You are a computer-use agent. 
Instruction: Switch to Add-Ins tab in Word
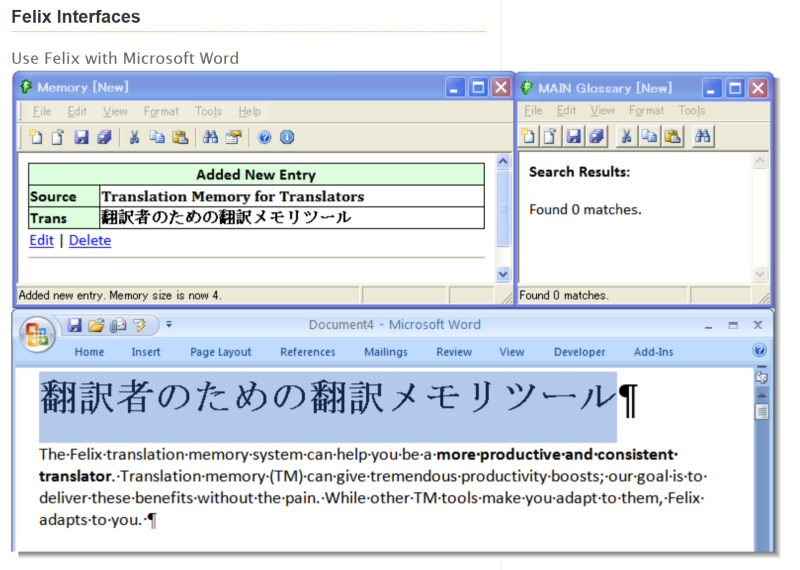(x=654, y=352)
